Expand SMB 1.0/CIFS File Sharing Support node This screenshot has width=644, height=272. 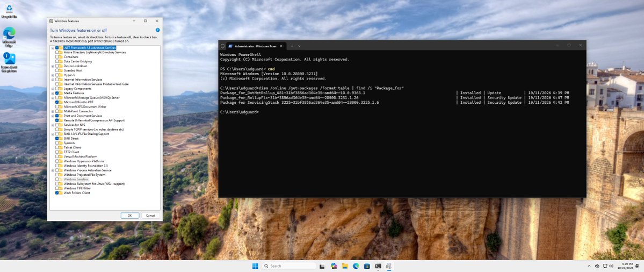pyautogui.click(x=53, y=134)
